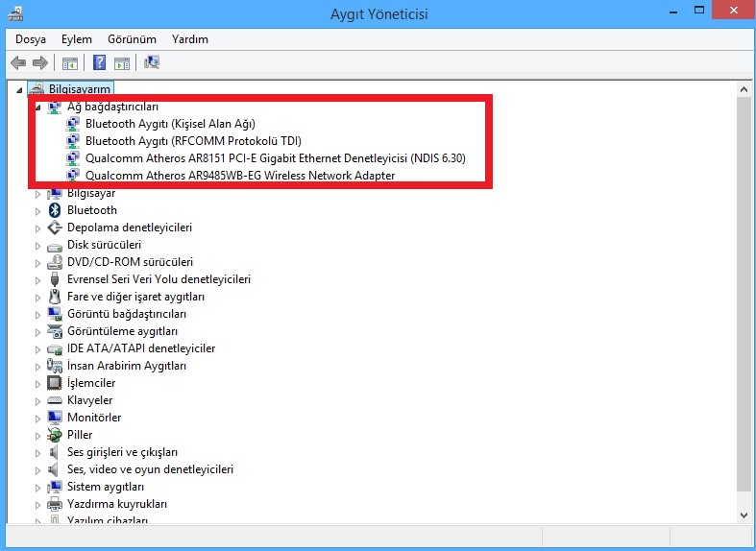Click the title bar system menu icon

pos(15,14)
